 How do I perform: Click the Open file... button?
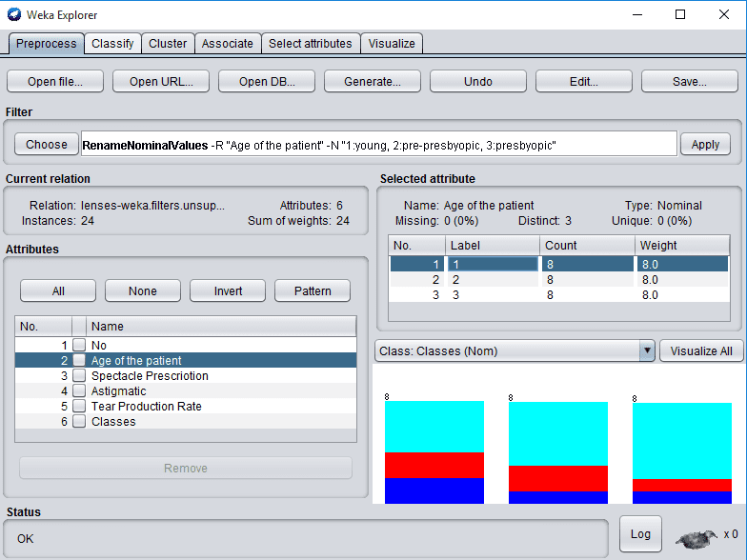pyautogui.click(x=55, y=82)
